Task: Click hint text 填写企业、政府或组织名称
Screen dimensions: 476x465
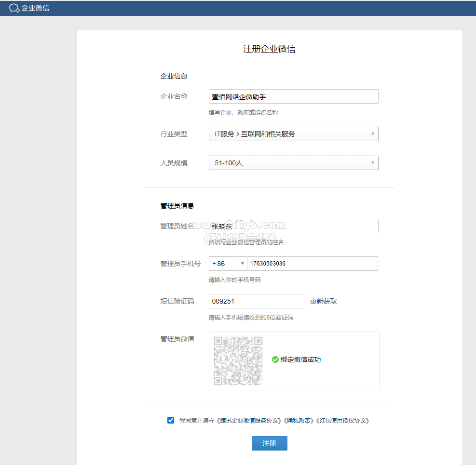Action: pos(243,113)
